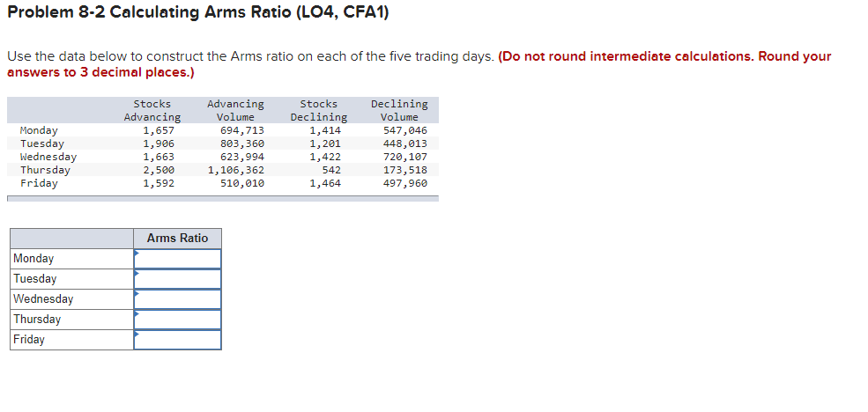
Task: Click the Friday row label in answer table
Action: [29, 340]
